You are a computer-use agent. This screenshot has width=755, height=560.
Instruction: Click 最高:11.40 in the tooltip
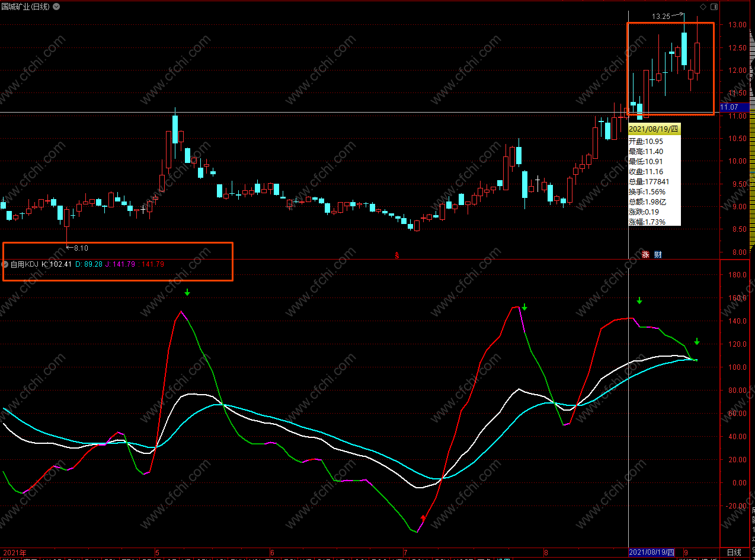tap(646, 152)
